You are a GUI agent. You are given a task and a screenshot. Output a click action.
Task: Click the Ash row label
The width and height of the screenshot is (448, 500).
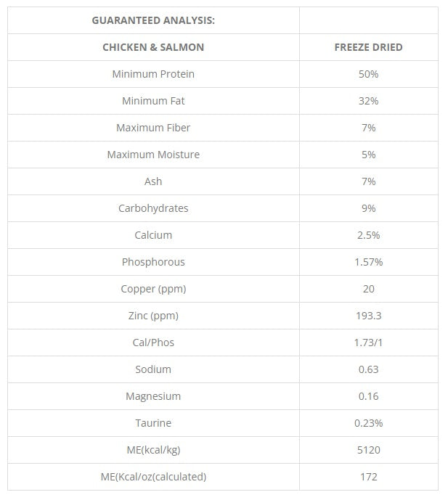point(153,181)
